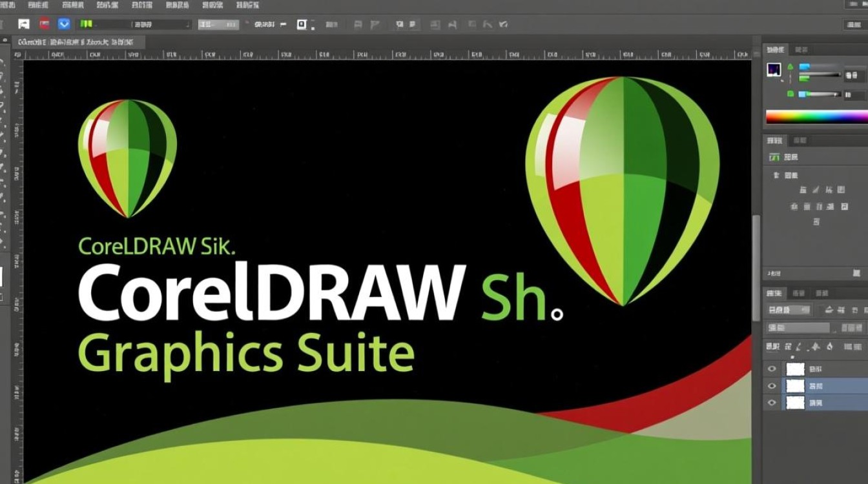Click the flame-shaped lock icon in the layers panel
Viewport: 868px width, 484px height.
[831, 347]
